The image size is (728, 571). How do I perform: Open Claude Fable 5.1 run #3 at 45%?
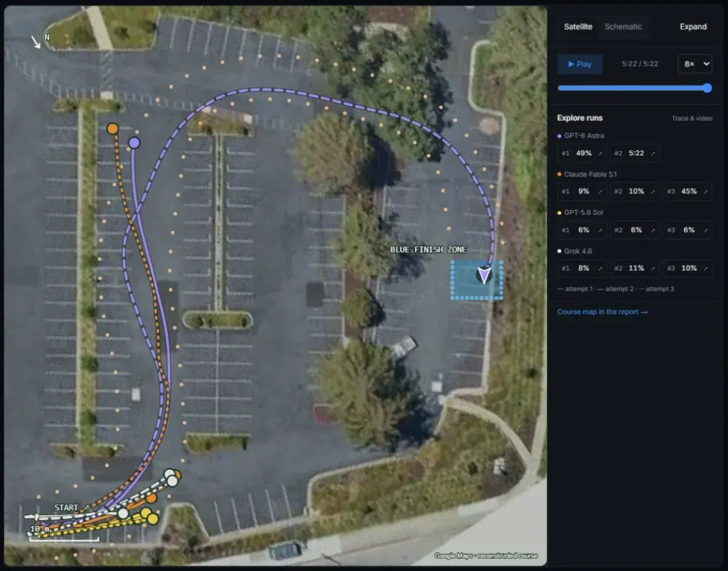point(687,192)
